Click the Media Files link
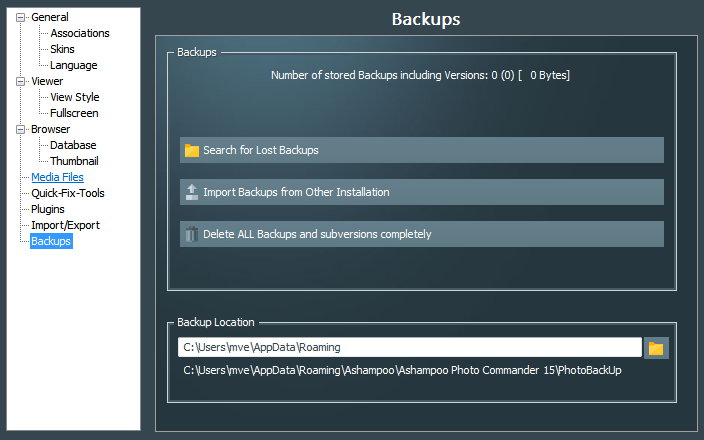 57,177
